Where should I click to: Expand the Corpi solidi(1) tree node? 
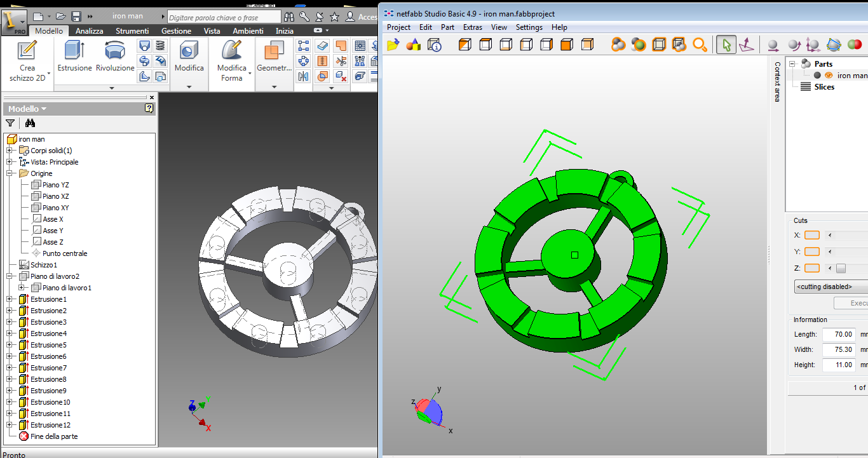pos(10,151)
